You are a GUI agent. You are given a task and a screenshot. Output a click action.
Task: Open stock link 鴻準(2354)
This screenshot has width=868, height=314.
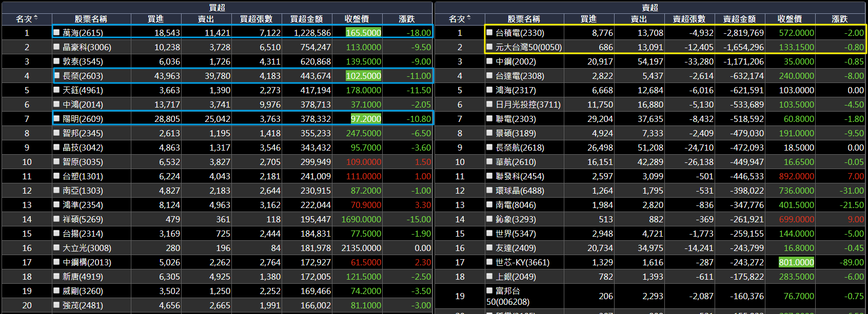(83, 205)
